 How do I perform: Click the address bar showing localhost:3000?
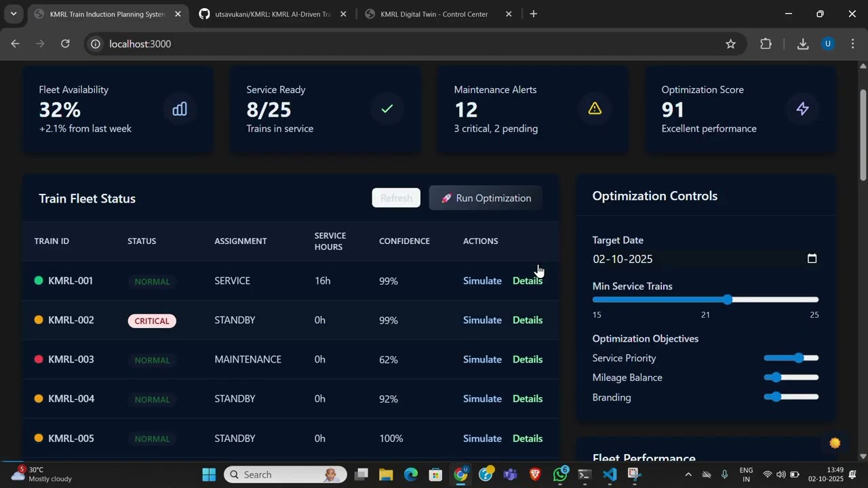(x=414, y=44)
